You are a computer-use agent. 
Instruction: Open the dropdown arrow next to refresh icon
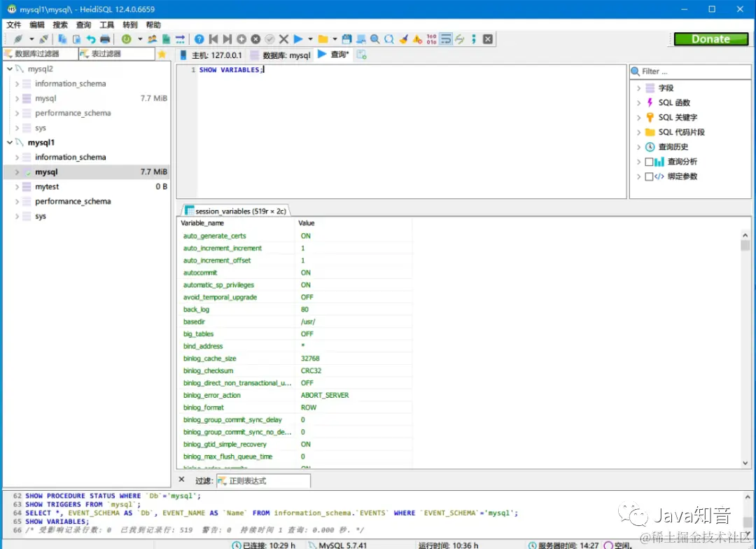(140, 39)
